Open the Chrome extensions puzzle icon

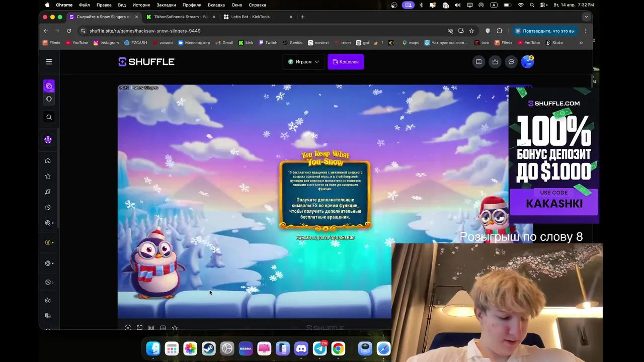[x=500, y=31]
